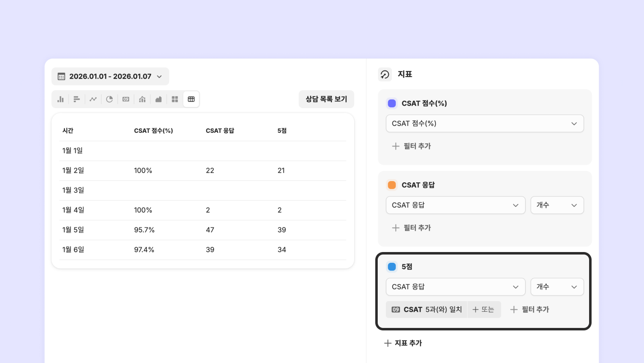Open the 개수 dropdown in 5점 card
The height and width of the screenshot is (363, 644).
tap(556, 287)
